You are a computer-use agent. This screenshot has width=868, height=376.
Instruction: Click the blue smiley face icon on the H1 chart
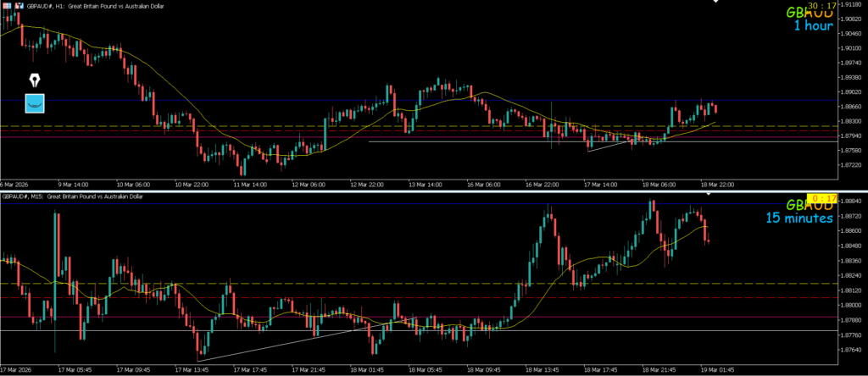[x=35, y=103]
